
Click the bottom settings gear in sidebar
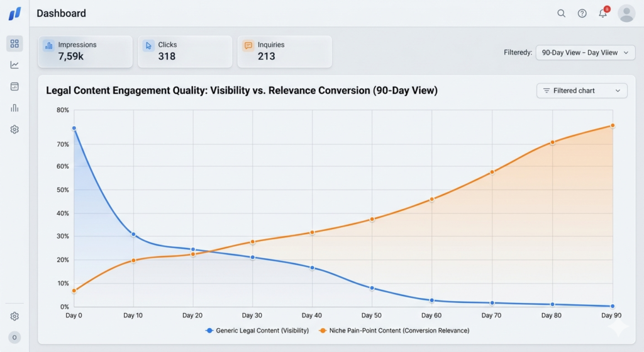[14, 316]
